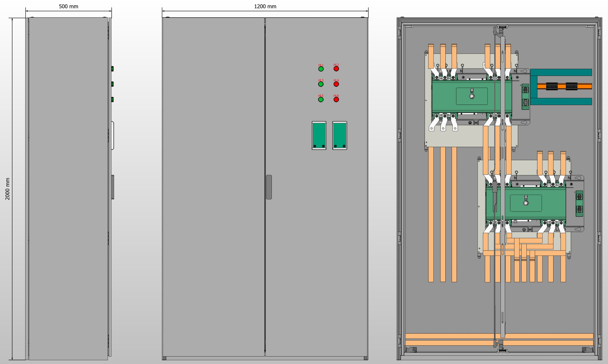Click the upper green transfer switch center knob

click(472, 96)
